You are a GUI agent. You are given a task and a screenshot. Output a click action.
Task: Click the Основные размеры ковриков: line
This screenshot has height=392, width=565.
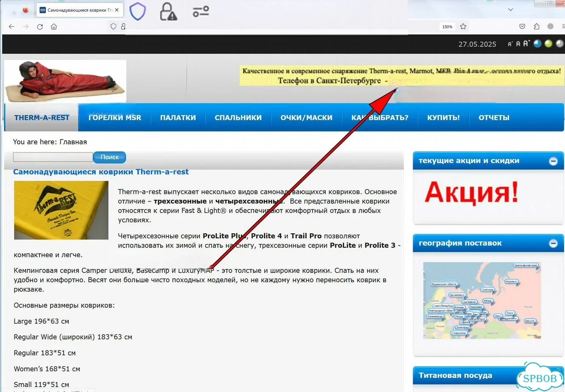tap(64, 305)
